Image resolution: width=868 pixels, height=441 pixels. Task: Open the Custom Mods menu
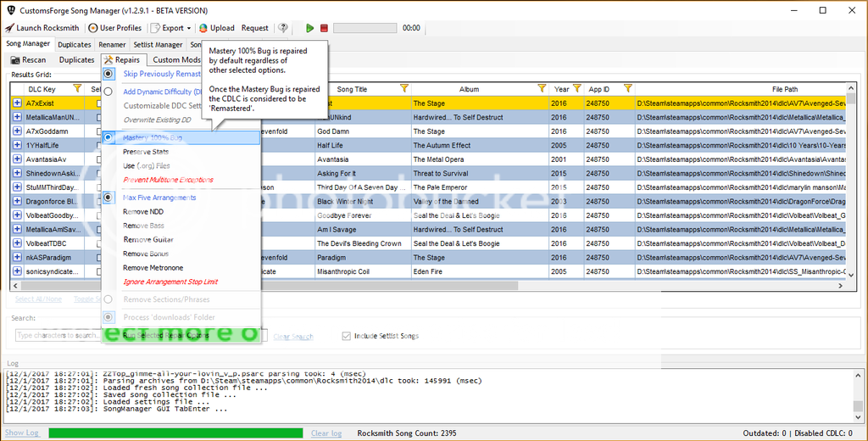[x=176, y=60]
